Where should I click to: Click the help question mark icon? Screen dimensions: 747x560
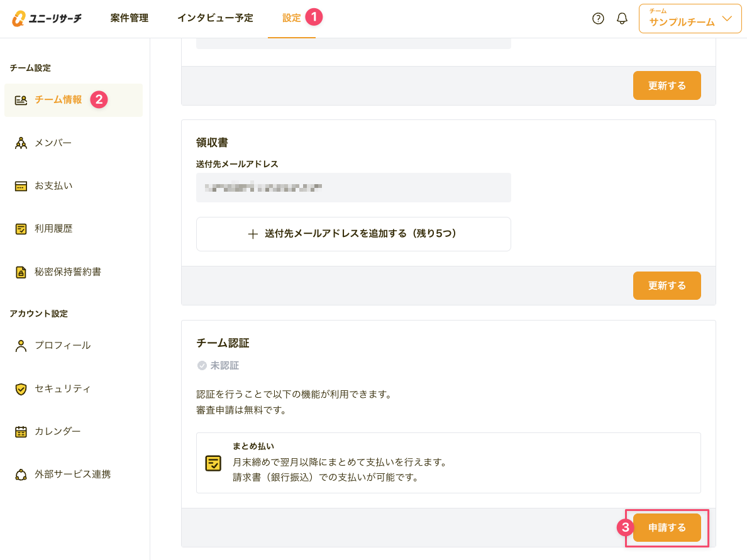pos(598,18)
